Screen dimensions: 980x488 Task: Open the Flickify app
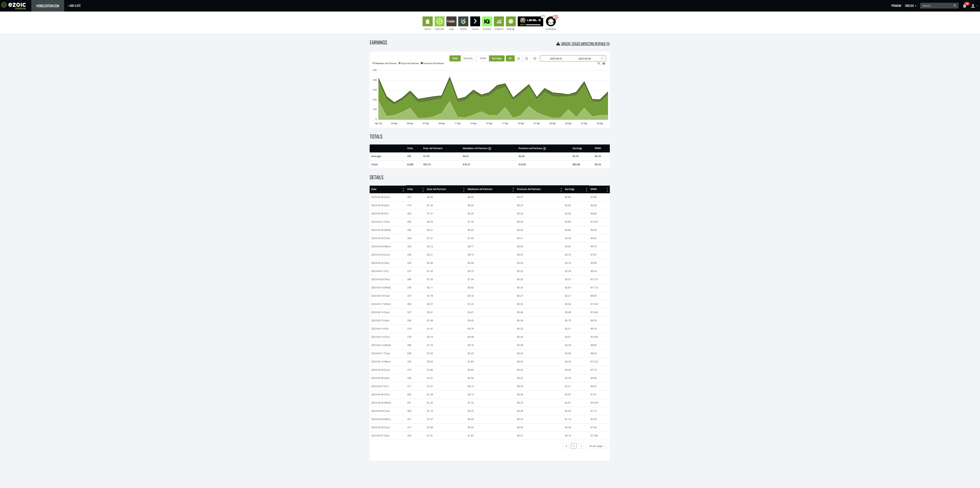pyautogui.click(x=463, y=21)
